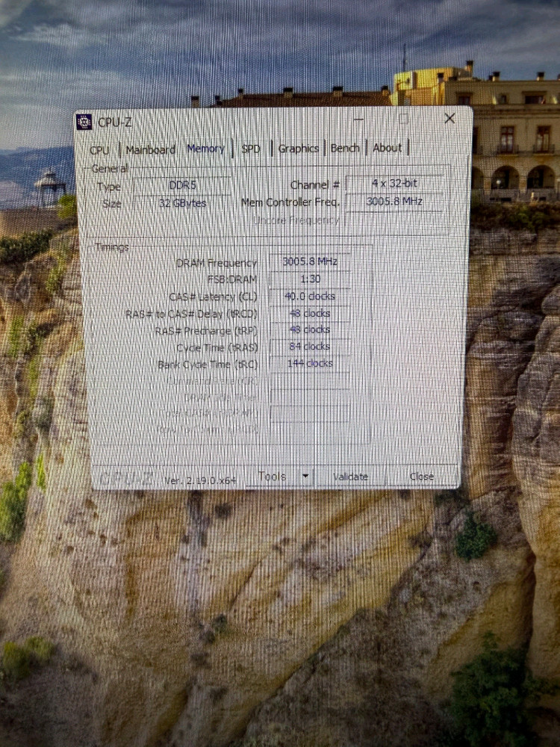The width and height of the screenshot is (560, 747).
Task: Click the 'Bank Cycle Time (tRC)' label
Action: pos(208,365)
